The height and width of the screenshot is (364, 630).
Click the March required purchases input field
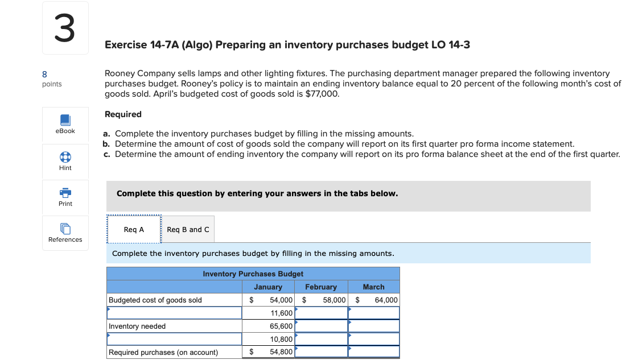tap(374, 351)
